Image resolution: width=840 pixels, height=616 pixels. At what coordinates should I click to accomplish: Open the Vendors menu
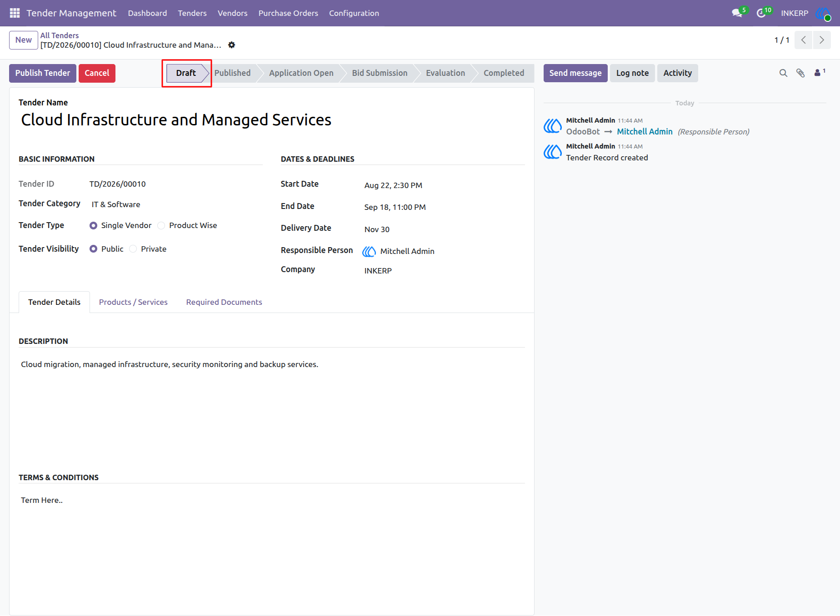(x=232, y=13)
